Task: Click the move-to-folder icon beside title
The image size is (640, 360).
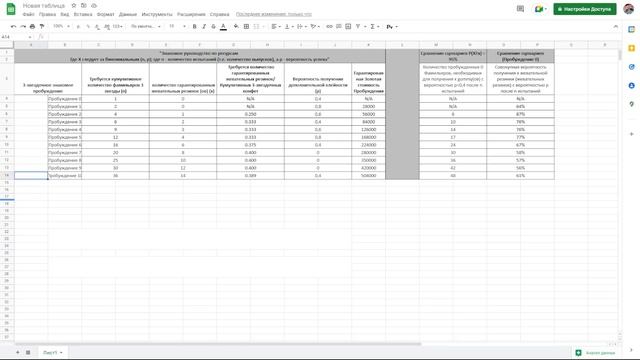Action: click(84, 6)
